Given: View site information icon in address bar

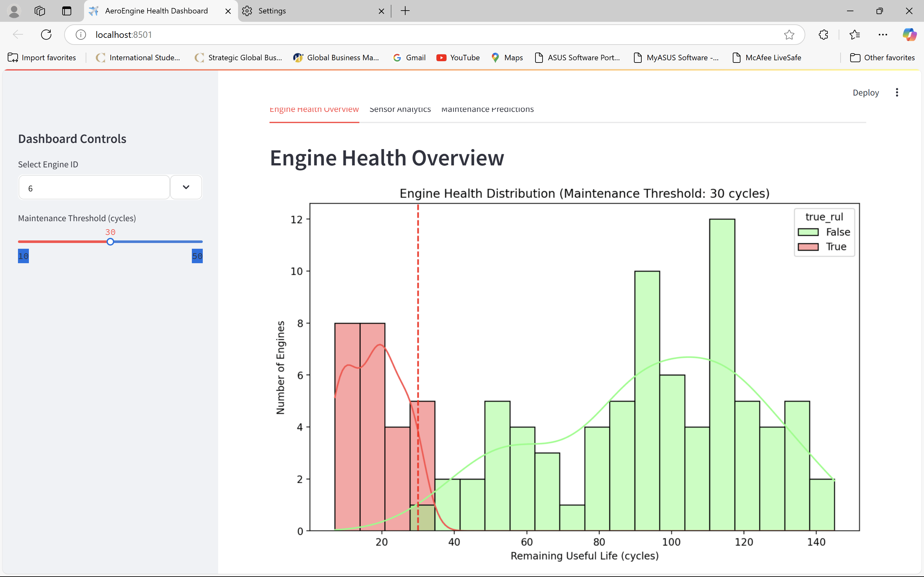Looking at the screenshot, I should point(81,35).
